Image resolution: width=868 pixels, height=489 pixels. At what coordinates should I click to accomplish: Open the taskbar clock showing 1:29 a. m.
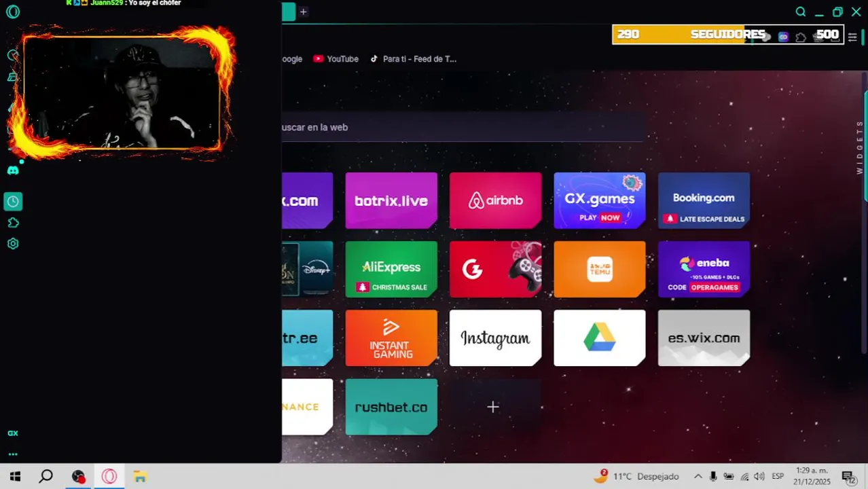813,476
